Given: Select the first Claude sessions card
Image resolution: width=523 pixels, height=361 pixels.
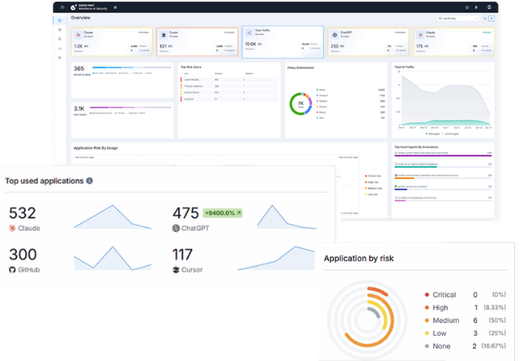Looking at the screenshot, I should pyautogui.click(x=112, y=42).
